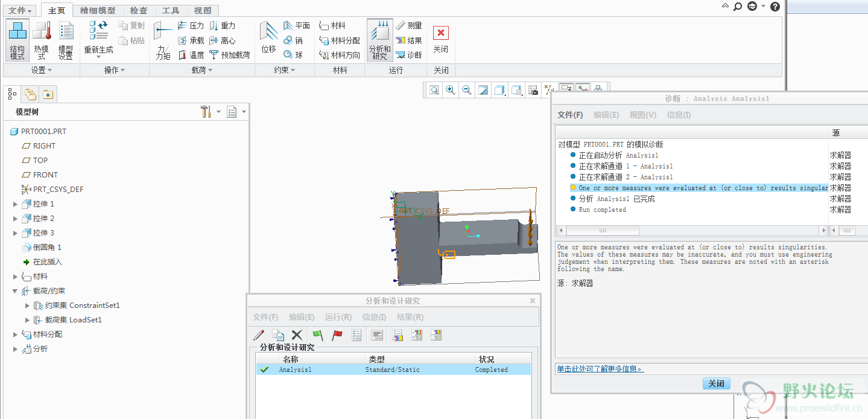Screen dimensions: 868x419
Task: Expand 拉伸 1 tree node
Action: (x=16, y=204)
